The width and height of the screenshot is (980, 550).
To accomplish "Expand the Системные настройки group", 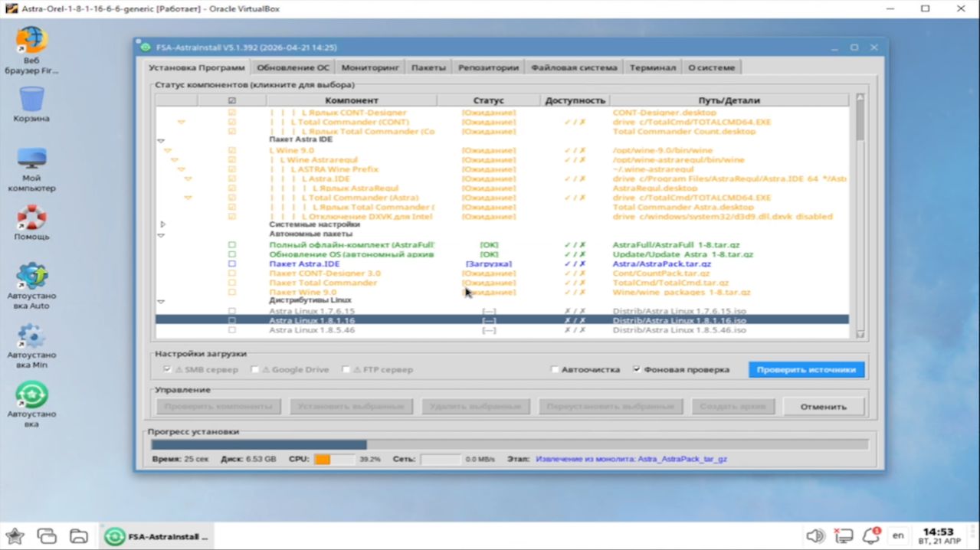I will click(x=162, y=224).
